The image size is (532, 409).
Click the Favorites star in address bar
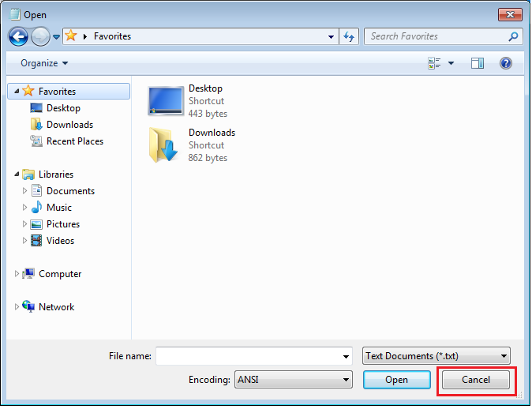click(70, 36)
